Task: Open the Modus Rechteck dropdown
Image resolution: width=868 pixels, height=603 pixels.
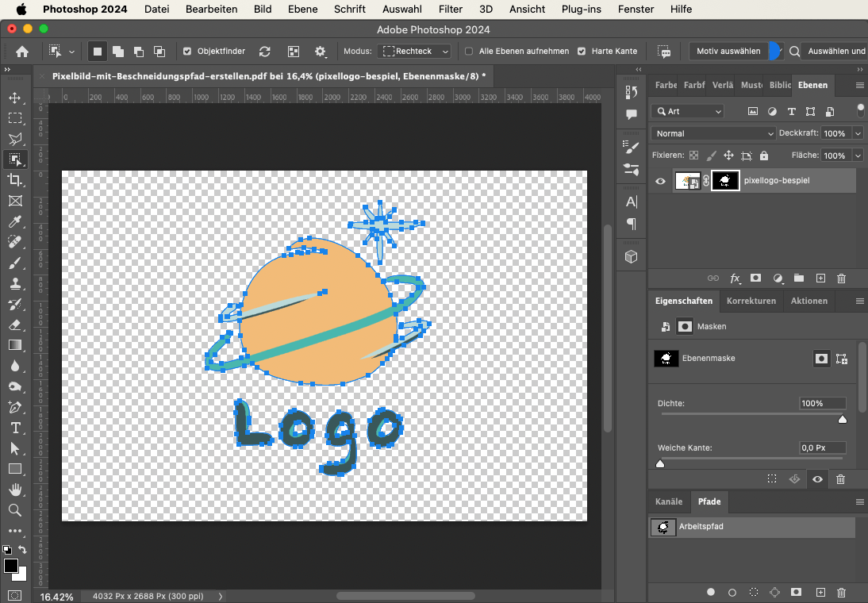Action: (416, 52)
